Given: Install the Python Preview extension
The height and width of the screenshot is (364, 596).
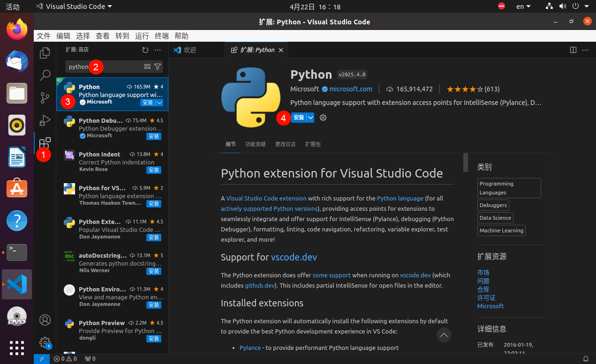Looking at the screenshot, I should point(154,339).
